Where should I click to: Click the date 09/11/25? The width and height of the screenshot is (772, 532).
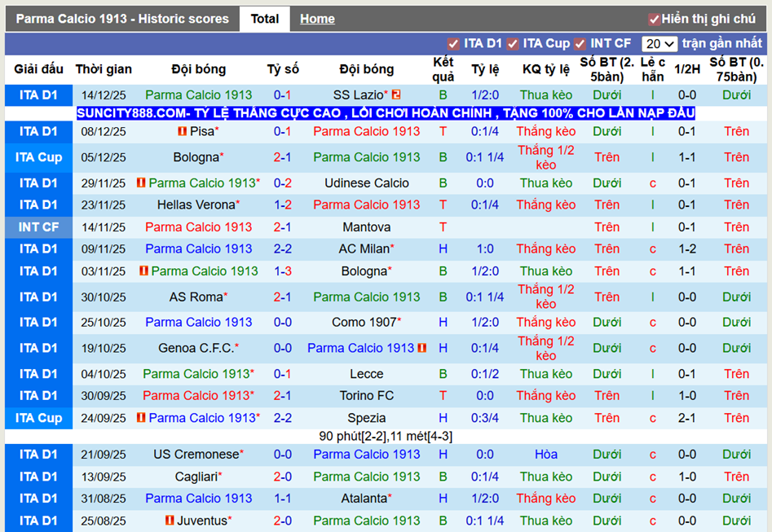tap(104, 249)
